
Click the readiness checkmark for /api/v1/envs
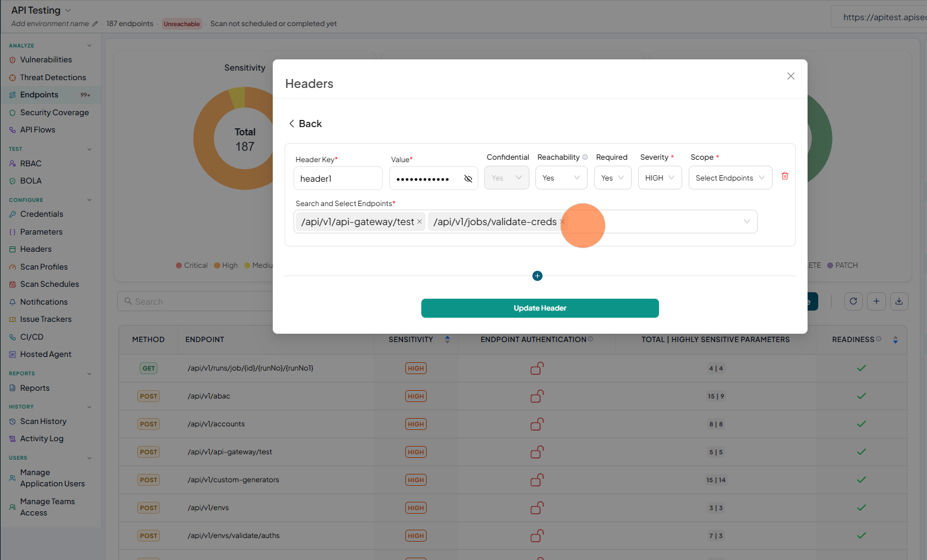click(862, 508)
